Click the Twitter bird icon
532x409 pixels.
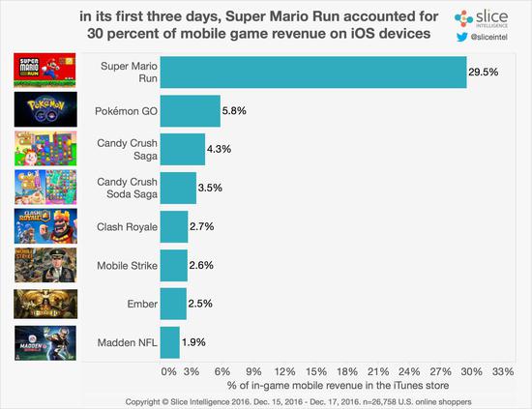tap(461, 37)
